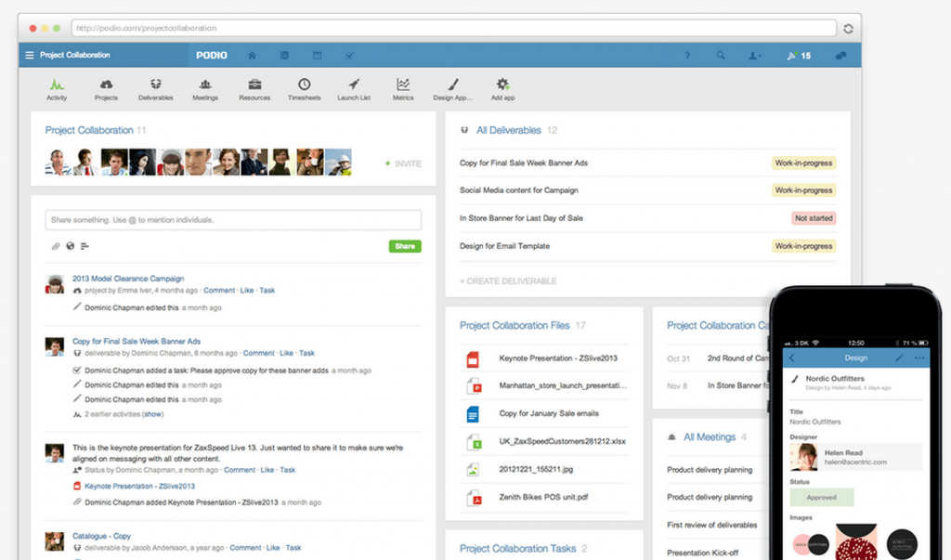This screenshot has width=951, height=560.
Task: Show the 2 earlier activities
Action: coord(153,414)
